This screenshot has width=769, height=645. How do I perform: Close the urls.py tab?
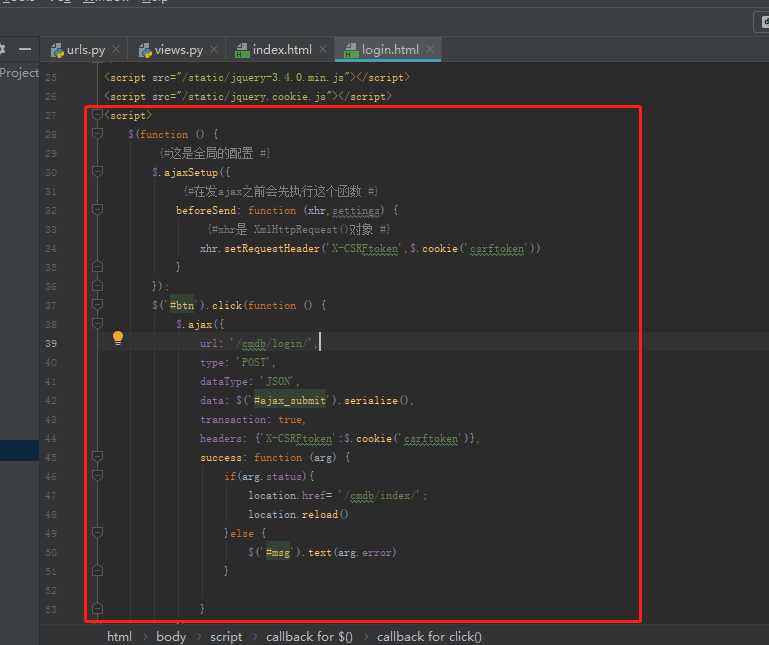point(116,49)
